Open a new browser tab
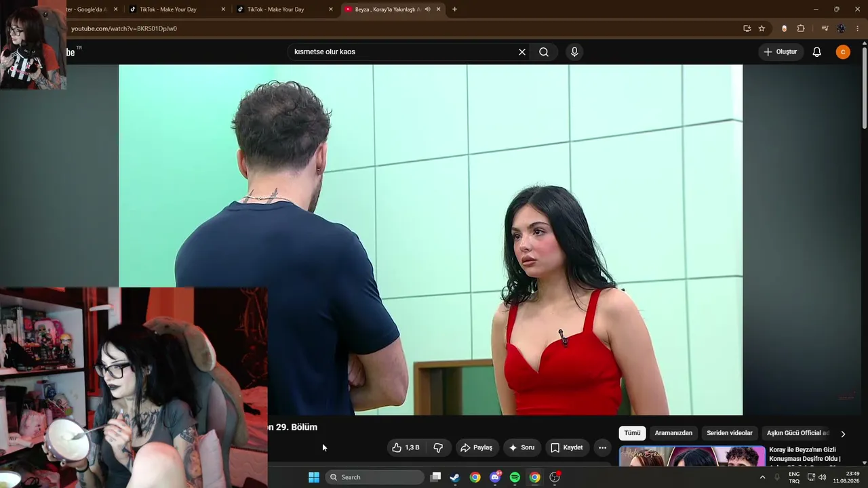The width and height of the screenshot is (868, 488). [454, 9]
